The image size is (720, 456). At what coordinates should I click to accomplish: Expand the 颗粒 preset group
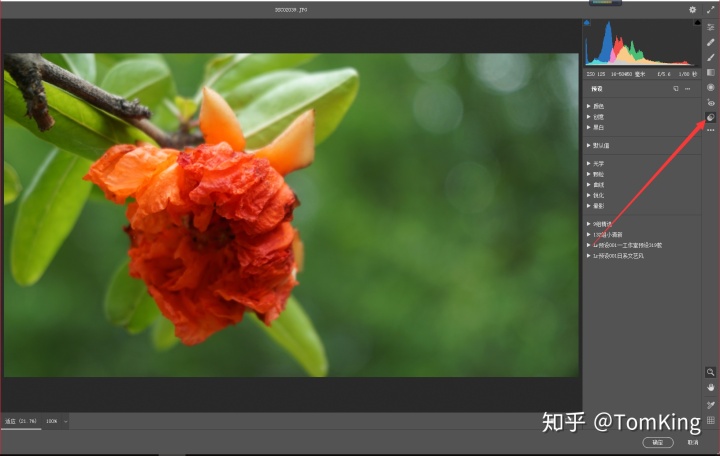[x=595, y=174]
